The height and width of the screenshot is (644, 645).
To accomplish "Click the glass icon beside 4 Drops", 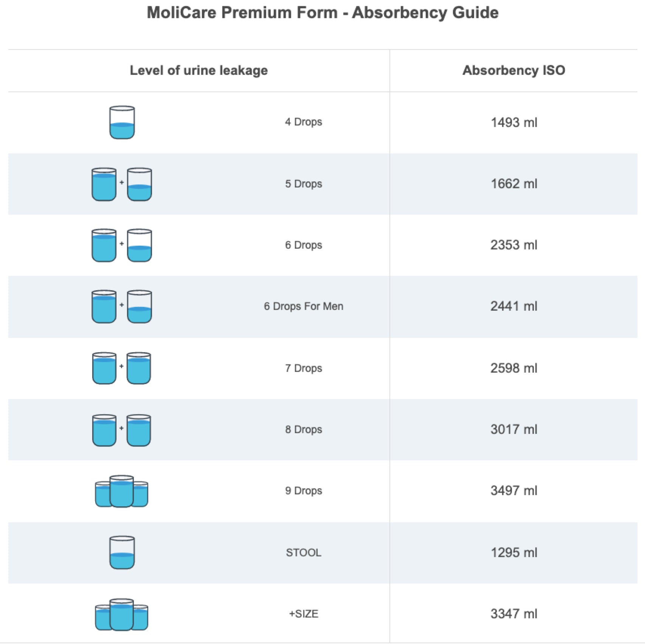I will (122, 122).
